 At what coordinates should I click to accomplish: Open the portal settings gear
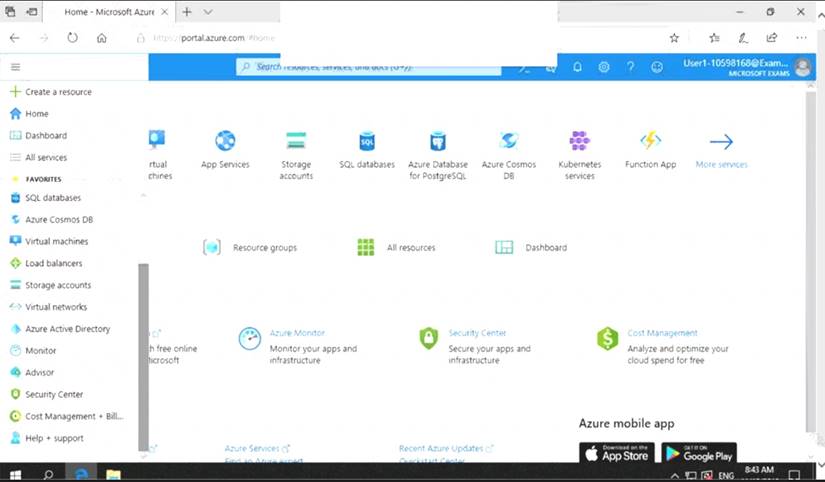[603, 67]
